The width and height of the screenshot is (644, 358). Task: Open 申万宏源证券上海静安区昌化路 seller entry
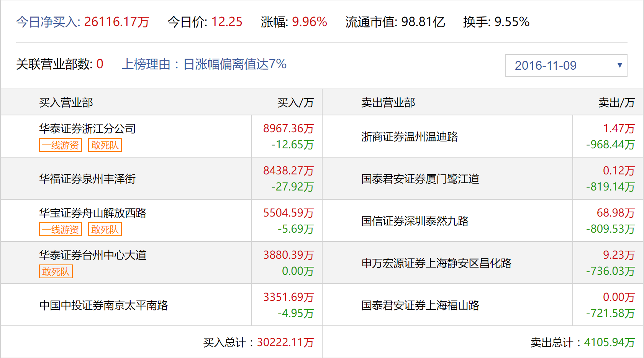pos(436,263)
